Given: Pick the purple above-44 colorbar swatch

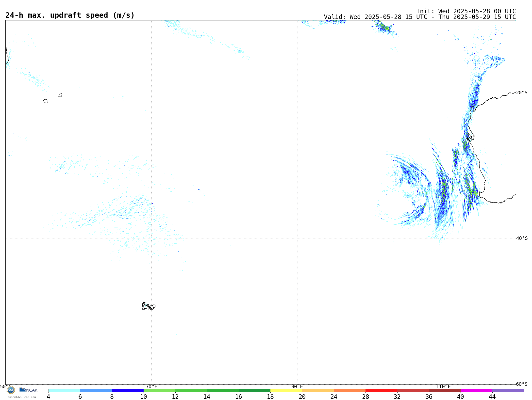Looking at the screenshot, I should tap(508, 390).
